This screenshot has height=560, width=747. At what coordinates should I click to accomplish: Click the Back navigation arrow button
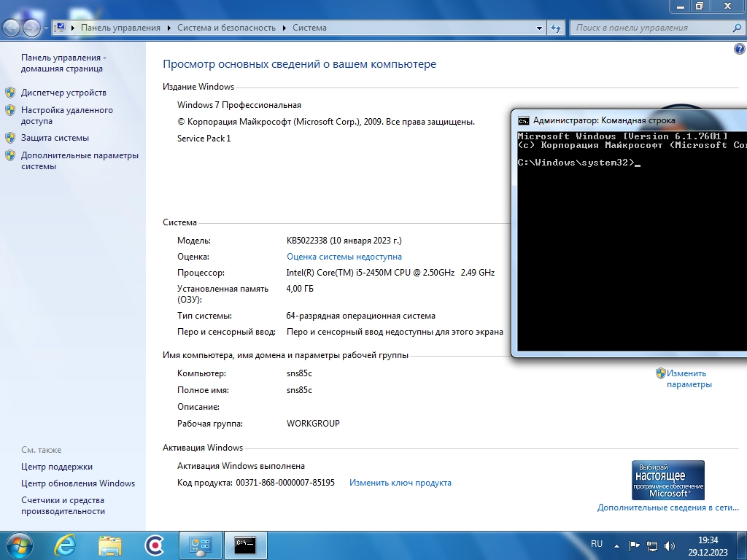pyautogui.click(x=12, y=28)
